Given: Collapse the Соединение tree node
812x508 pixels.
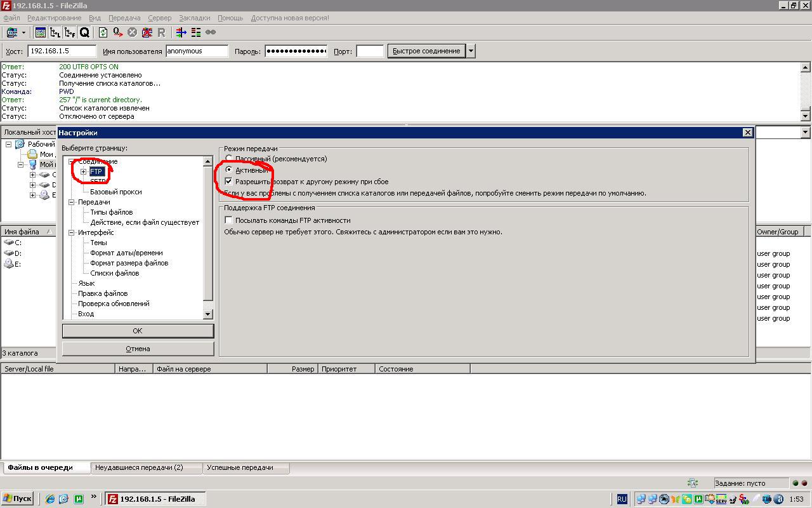Looking at the screenshot, I should pyautogui.click(x=72, y=161).
